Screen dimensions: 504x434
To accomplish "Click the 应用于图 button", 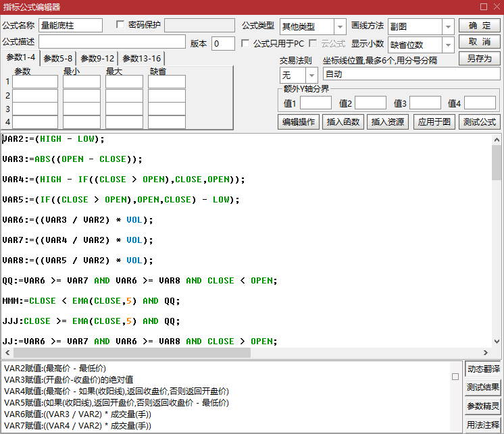I will 434,122.
